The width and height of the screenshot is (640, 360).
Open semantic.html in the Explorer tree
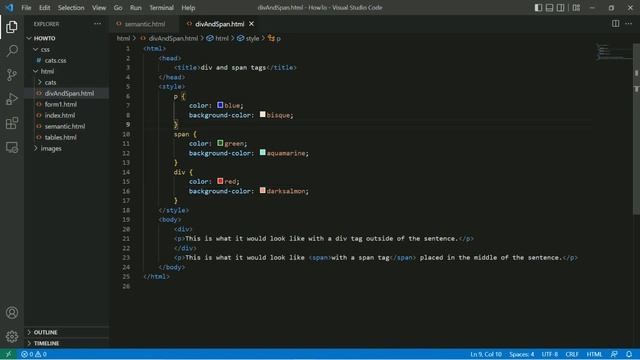(67, 127)
